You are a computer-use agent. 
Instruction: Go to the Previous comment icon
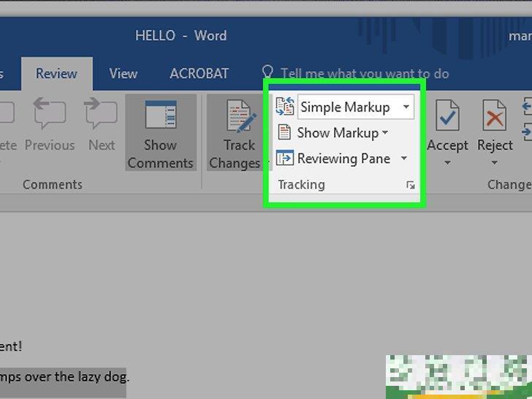[x=50, y=116]
